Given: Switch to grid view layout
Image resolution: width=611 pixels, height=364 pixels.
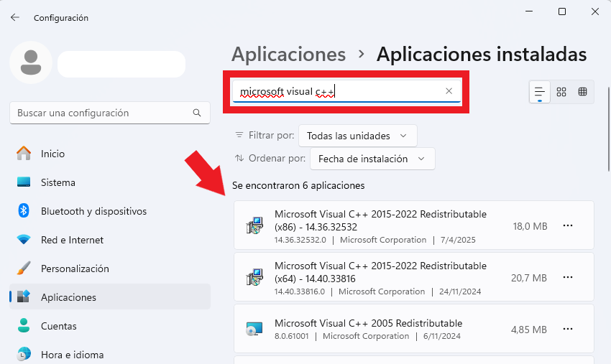Looking at the screenshot, I should coord(561,92).
